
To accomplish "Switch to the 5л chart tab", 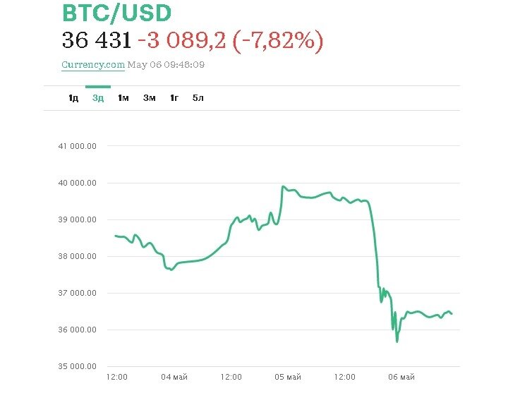I will (x=198, y=97).
